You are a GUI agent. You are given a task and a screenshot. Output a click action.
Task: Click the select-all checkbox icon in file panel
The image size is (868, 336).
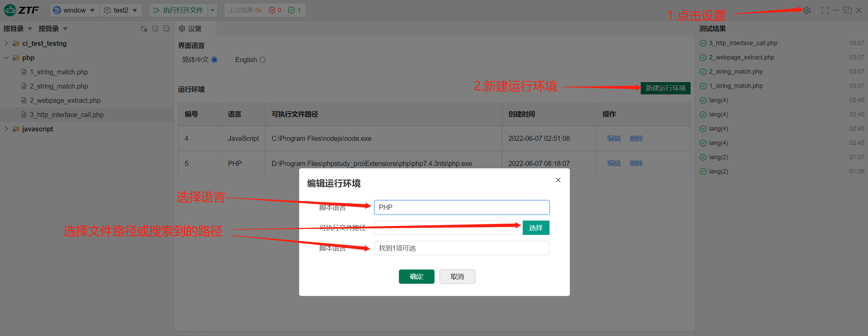(155, 29)
